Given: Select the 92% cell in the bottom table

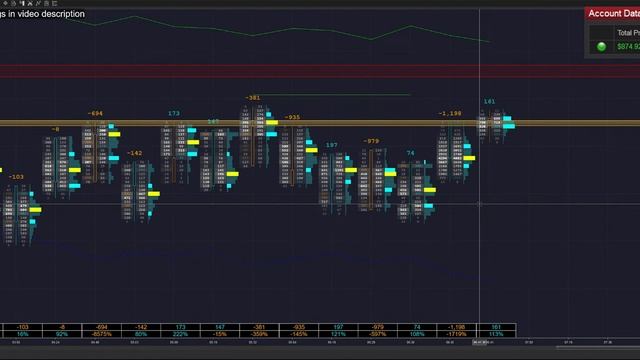Looking at the screenshot, I should tap(62, 334).
